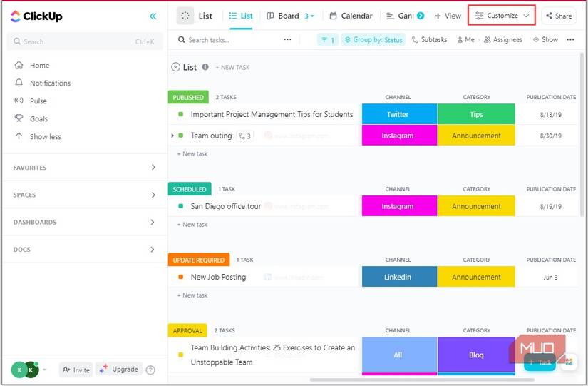Open search tasks options ellipsis

287,39
